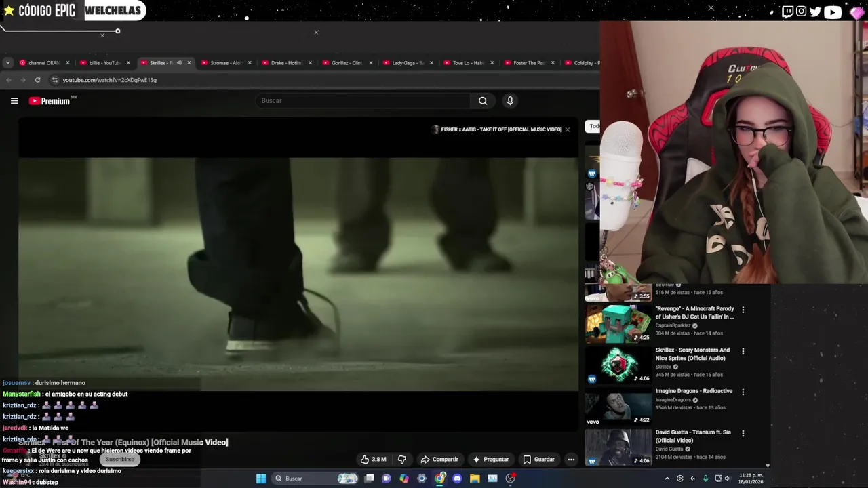Image resolution: width=868 pixels, height=488 pixels.
Task: Reload the page in the browser
Action: [x=37, y=80]
